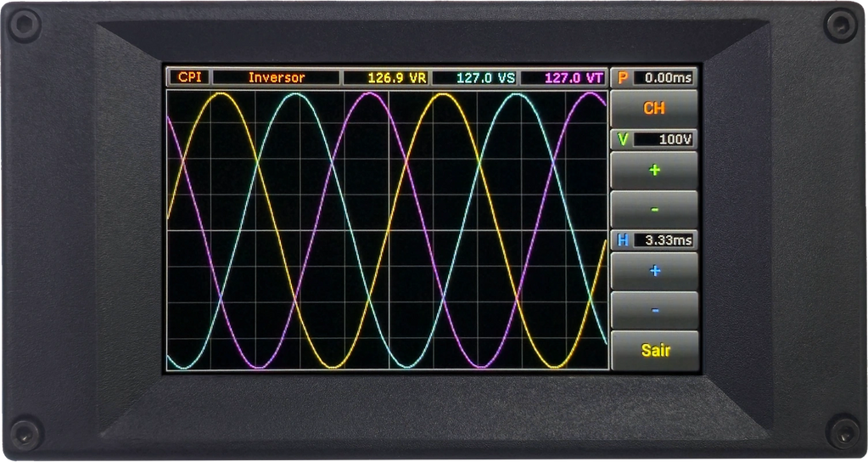
Task: Select the 100V vertical scale field
Action: pos(665,139)
